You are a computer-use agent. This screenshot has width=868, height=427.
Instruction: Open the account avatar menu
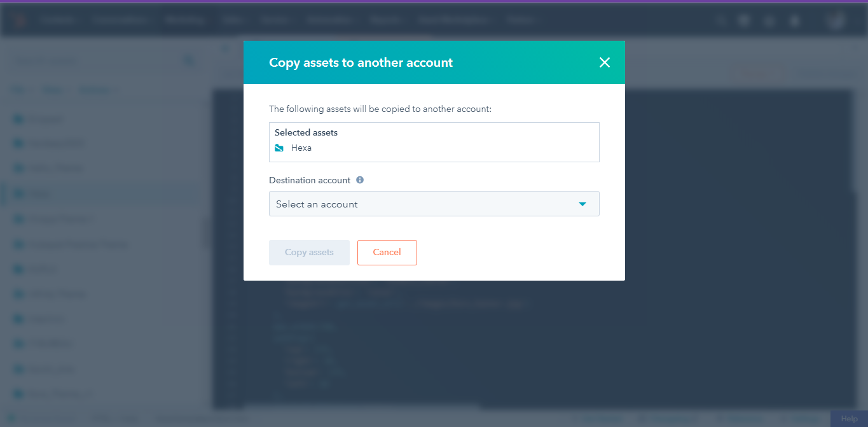pos(835,21)
